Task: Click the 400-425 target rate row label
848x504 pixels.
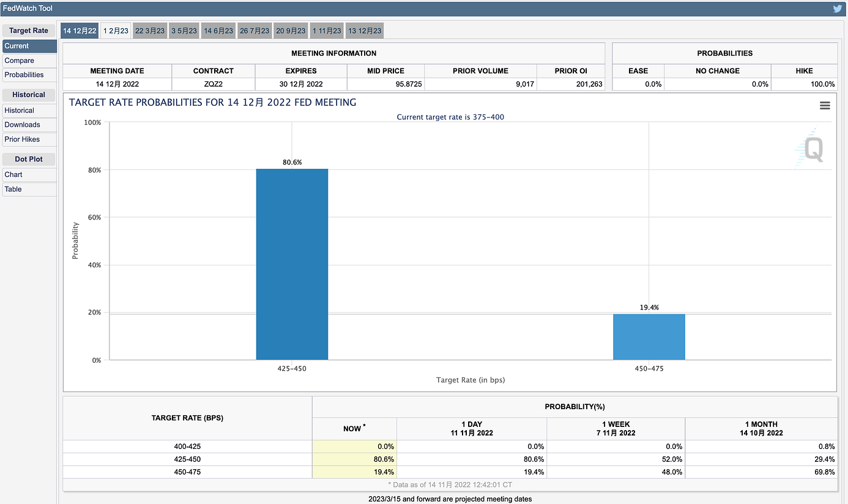Action: coord(187,447)
